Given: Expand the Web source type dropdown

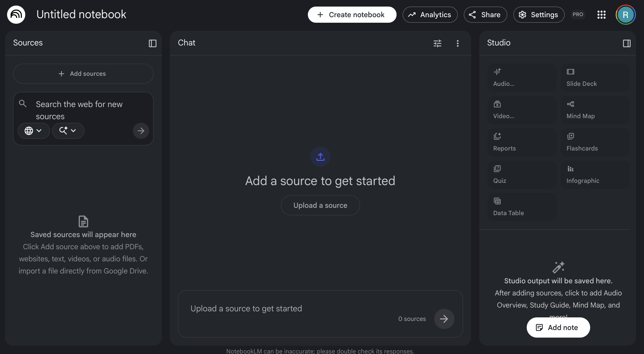Looking at the screenshot, I should [x=34, y=131].
